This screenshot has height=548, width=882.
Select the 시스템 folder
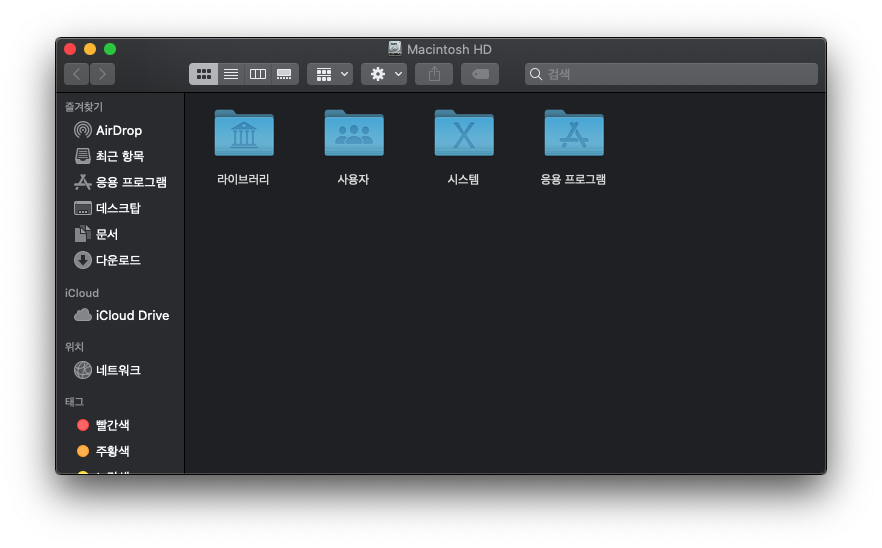pyautogui.click(x=464, y=133)
